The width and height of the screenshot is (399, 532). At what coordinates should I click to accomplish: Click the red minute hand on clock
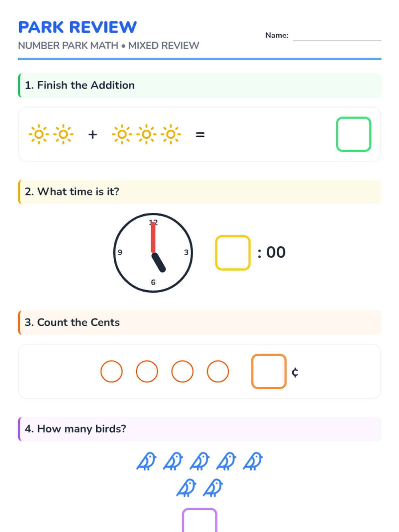[x=153, y=238]
